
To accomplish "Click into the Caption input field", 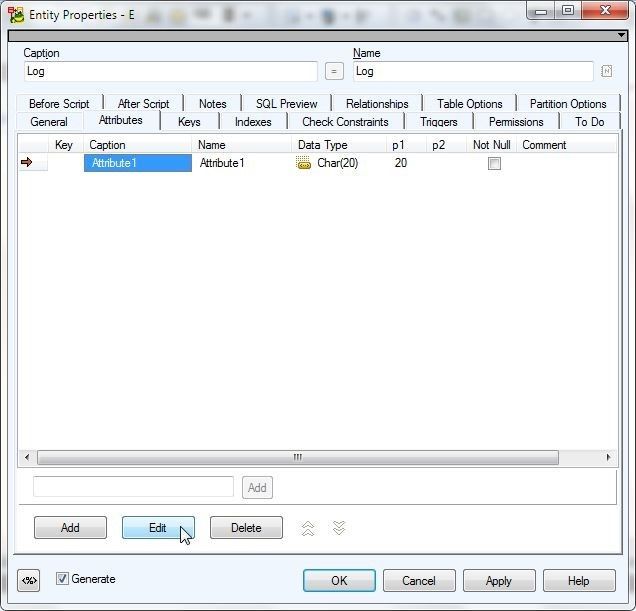I will (x=170, y=71).
